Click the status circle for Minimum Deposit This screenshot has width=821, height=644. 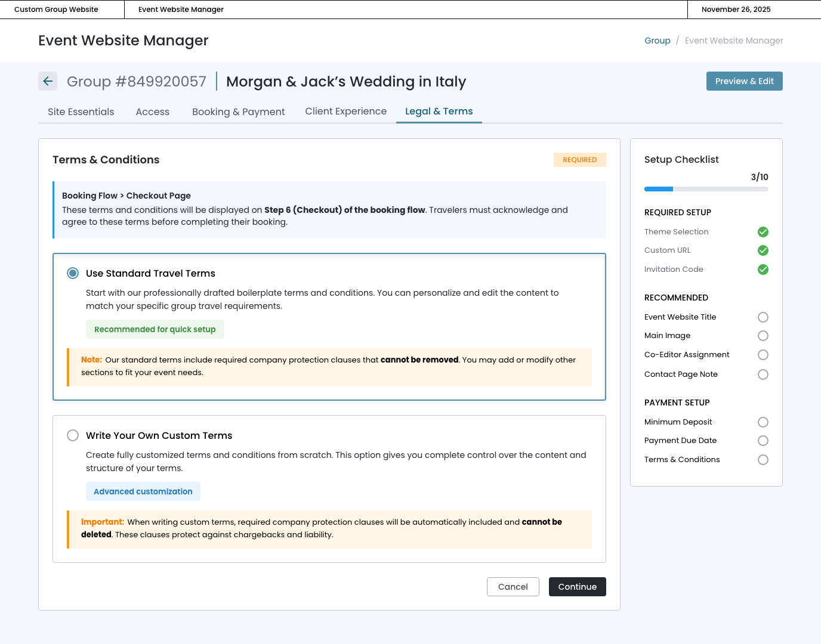tap(763, 422)
